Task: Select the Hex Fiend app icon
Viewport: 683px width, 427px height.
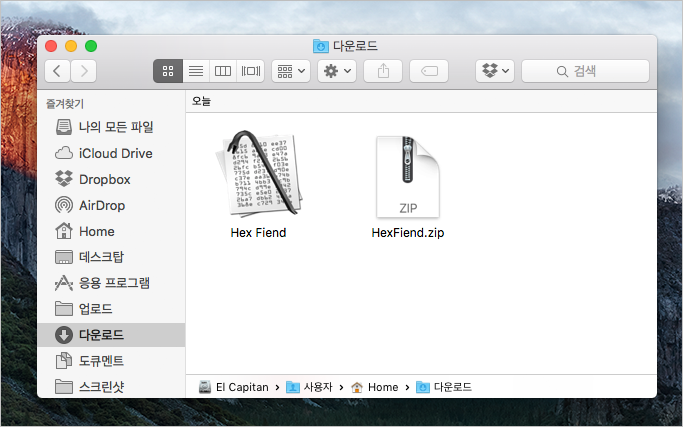Action: coord(259,173)
